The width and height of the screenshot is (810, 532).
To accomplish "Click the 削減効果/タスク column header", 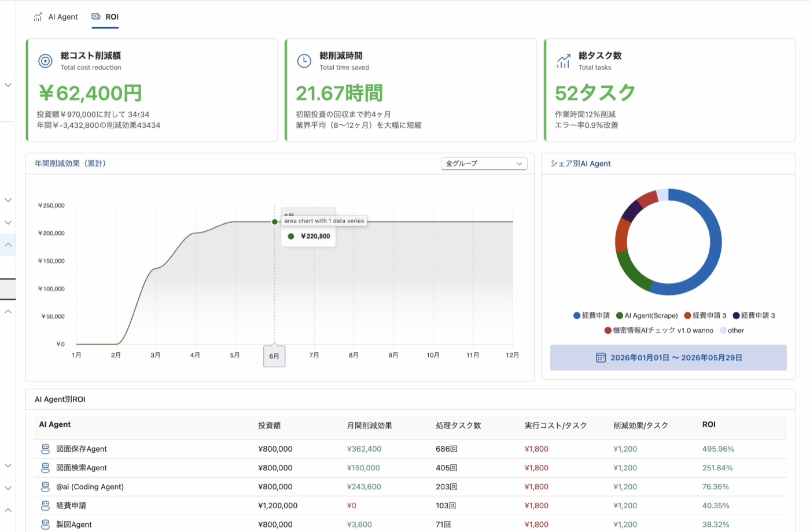I will (x=641, y=425).
